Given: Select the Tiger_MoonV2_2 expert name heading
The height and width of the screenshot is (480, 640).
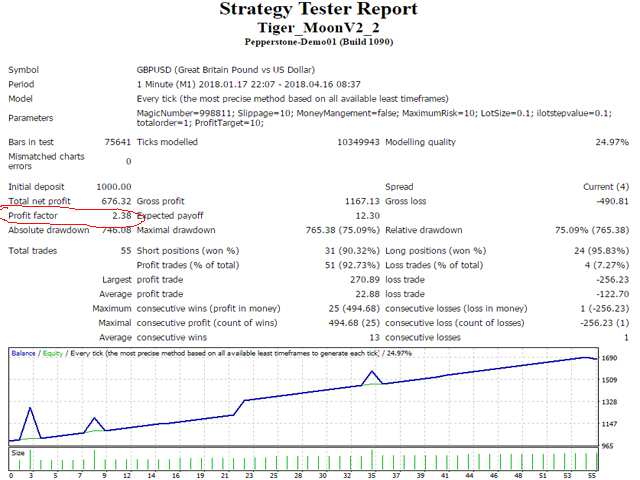Looking at the screenshot, I should (319, 28).
